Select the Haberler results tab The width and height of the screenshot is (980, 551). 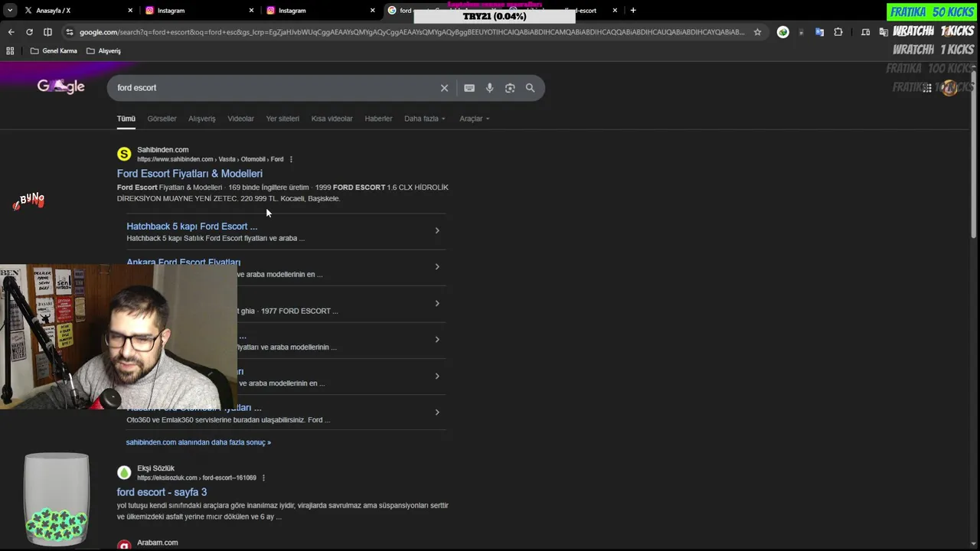point(378,119)
